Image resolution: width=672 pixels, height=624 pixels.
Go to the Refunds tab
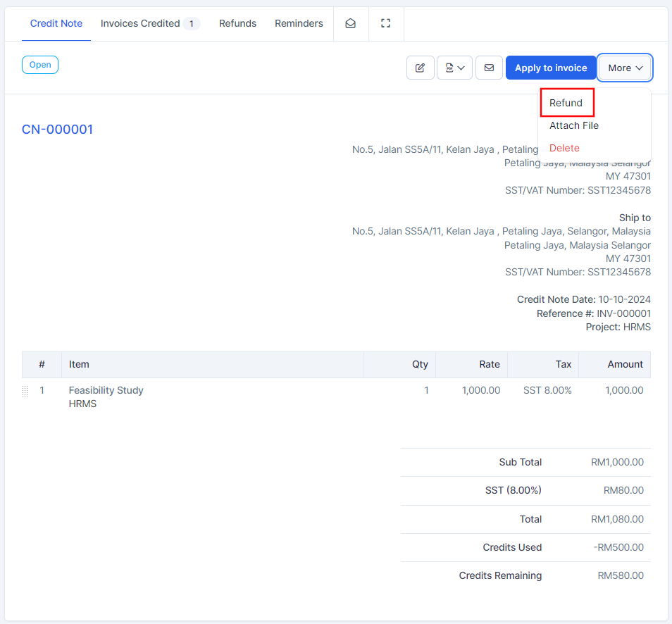[x=237, y=23]
